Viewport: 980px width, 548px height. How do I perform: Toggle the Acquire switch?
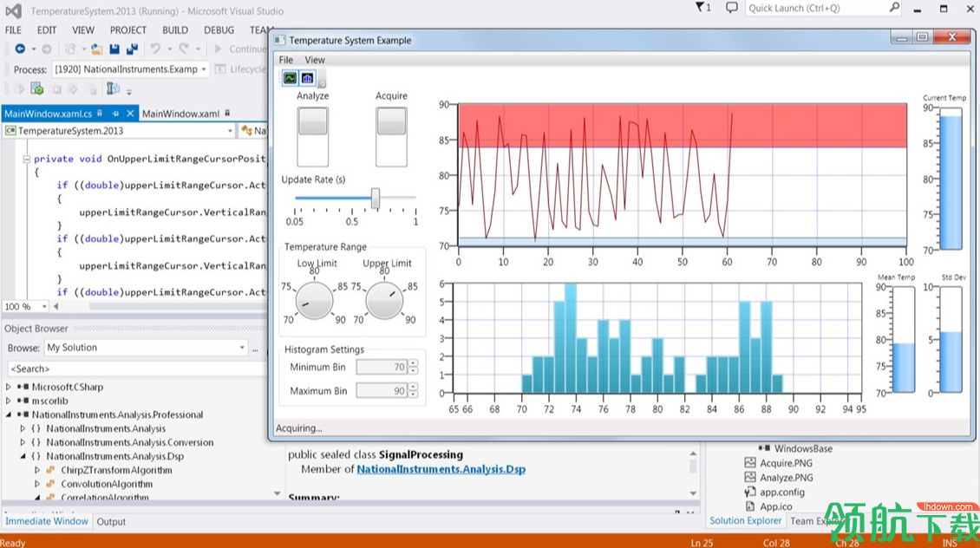click(391, 137)
